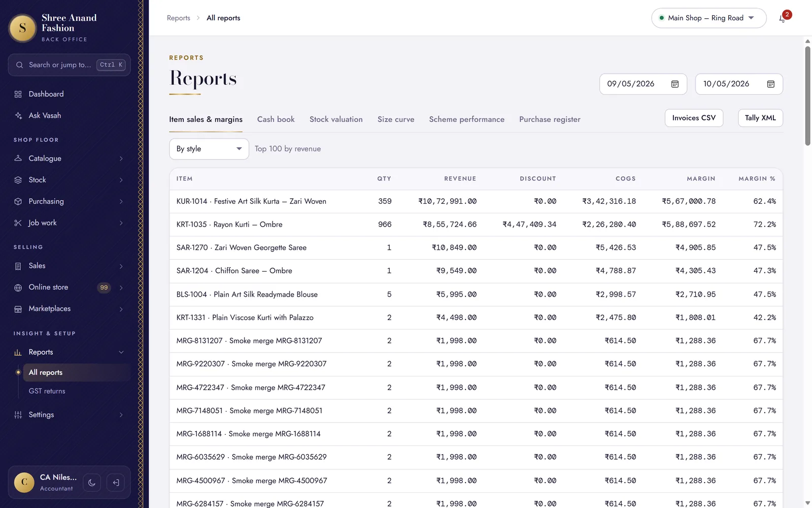The width and height of the screenshot is (812, 508).
Task: Expand the Purchasing chevron
Action: pos(121,202)
